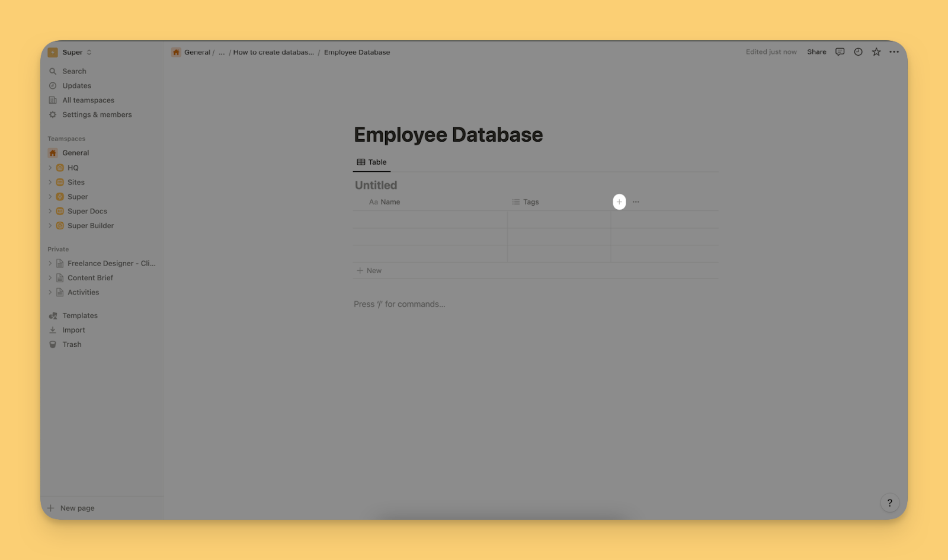Click the first empty Tags cell
Image resolution: width=948 pixels, height=560 pixels.
click(x=559, y=220)
